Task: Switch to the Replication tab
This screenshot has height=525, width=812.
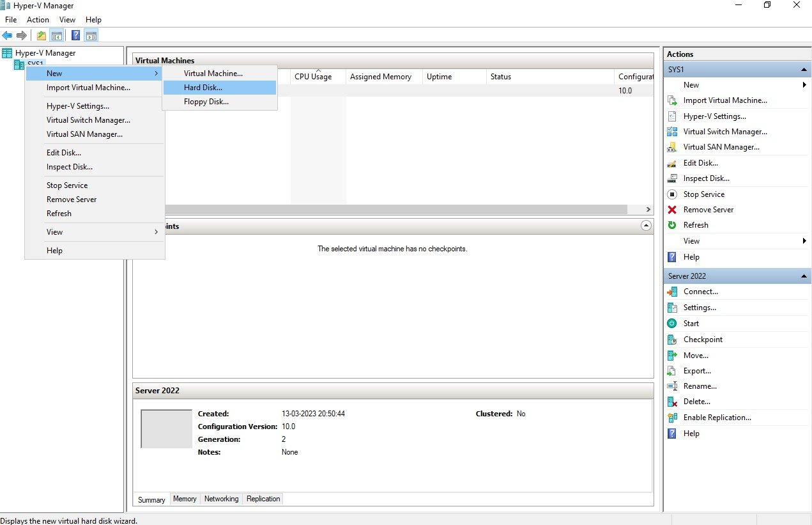Action: [263, 499]
